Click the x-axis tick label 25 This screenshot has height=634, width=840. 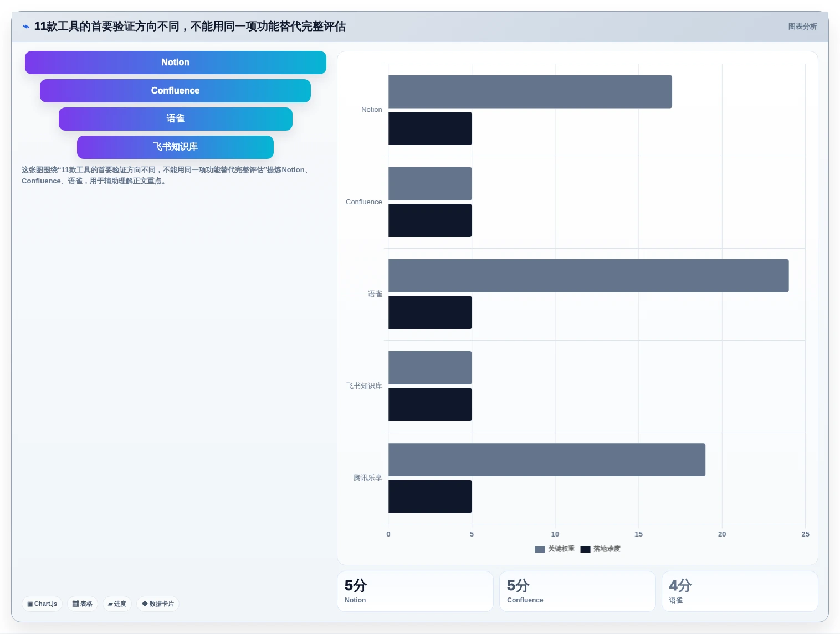coord(805,534)
